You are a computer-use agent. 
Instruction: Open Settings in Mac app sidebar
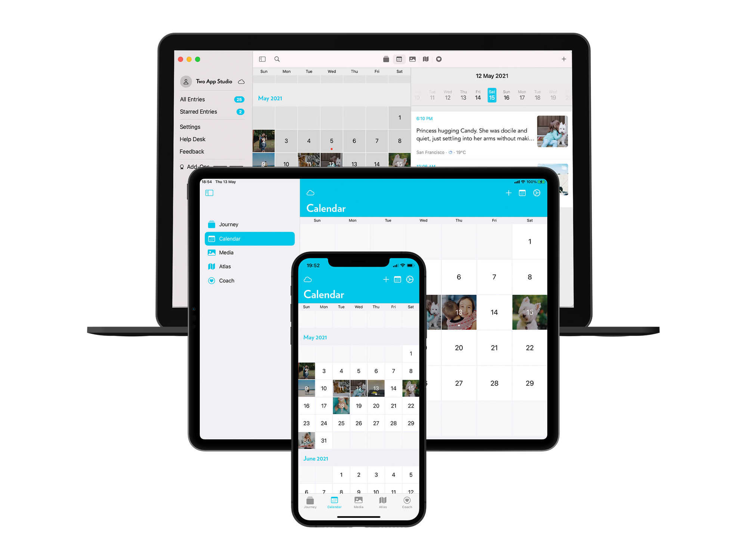tap(190, 126)
